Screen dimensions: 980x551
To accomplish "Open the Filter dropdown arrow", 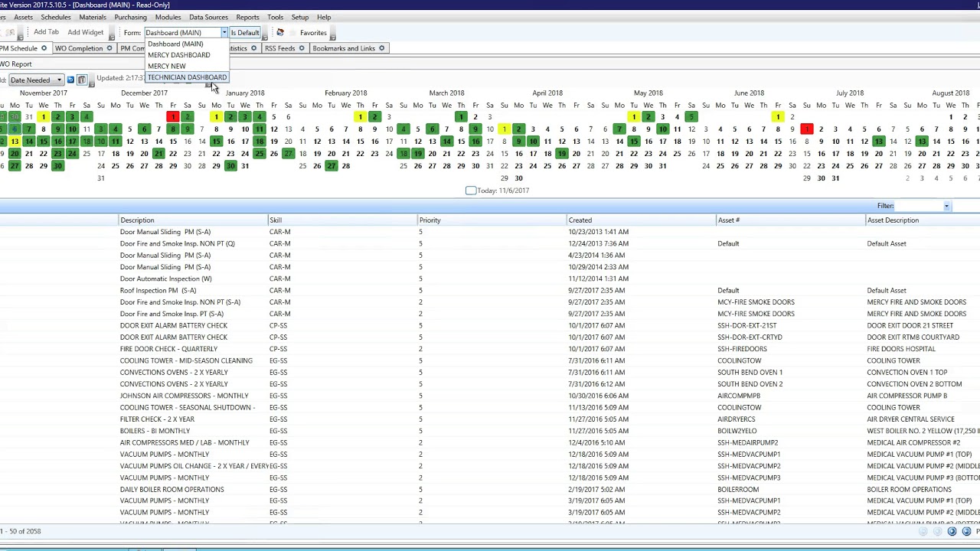I will pyautogui.click(x=946, y=206).
